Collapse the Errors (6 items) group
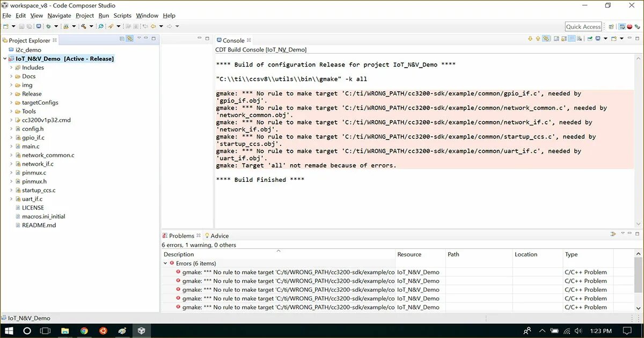The width and height of the screenshot is (644, 338). (x=165, y=263)
